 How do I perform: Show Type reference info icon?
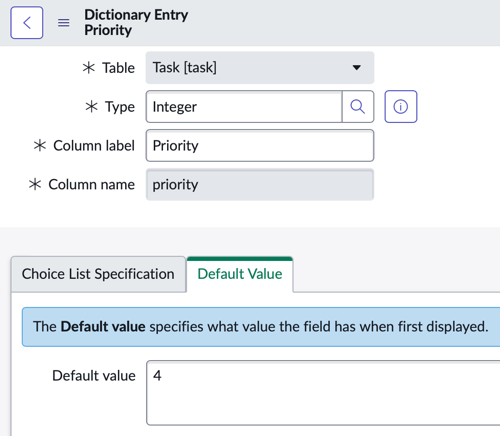point(401,107)
